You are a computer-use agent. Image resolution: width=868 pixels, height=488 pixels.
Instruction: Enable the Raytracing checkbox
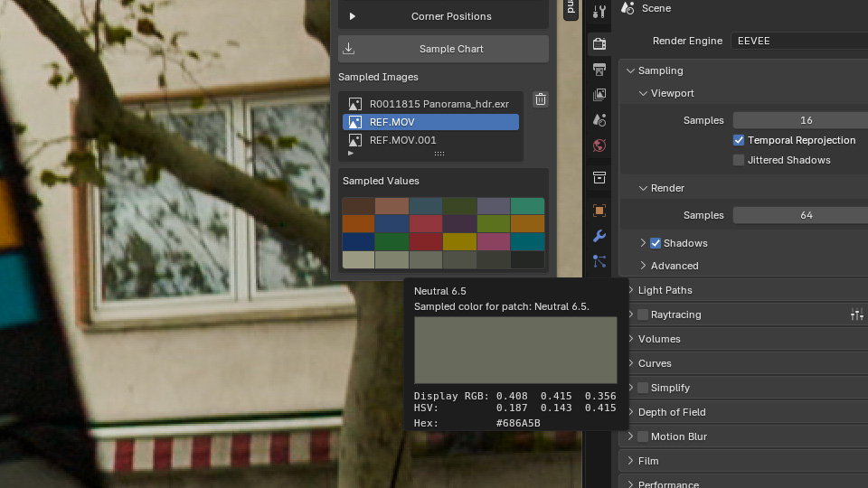[x=643, y=314]
